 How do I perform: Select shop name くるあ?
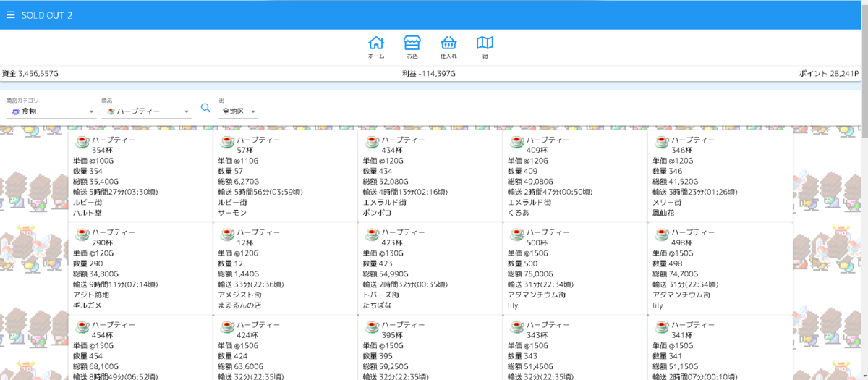tap(519, 213)
